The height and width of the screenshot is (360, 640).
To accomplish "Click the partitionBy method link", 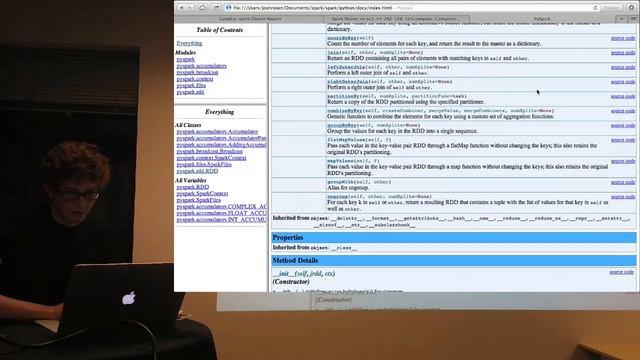I will [343, 96].
